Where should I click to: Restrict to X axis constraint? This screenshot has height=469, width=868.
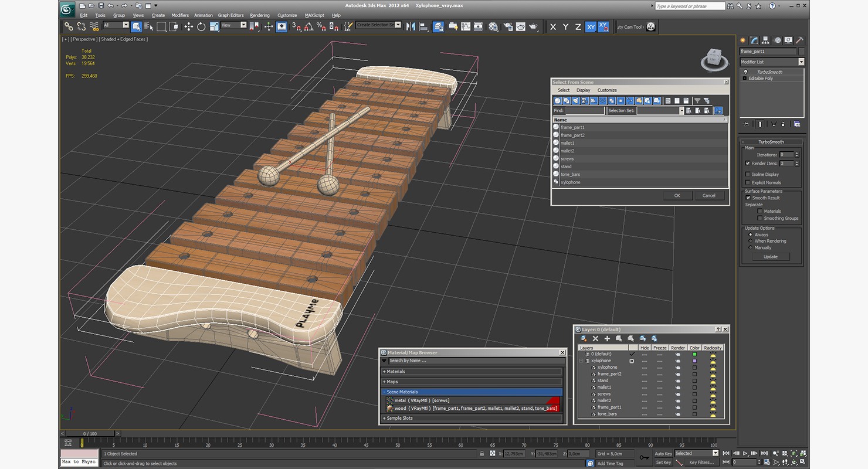[552, 27]
